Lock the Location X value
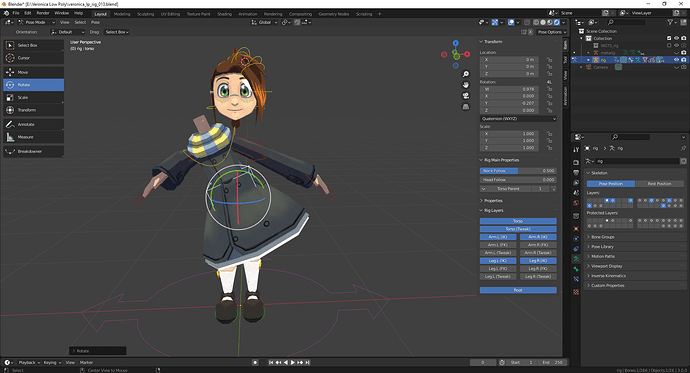 coord(550,59)
